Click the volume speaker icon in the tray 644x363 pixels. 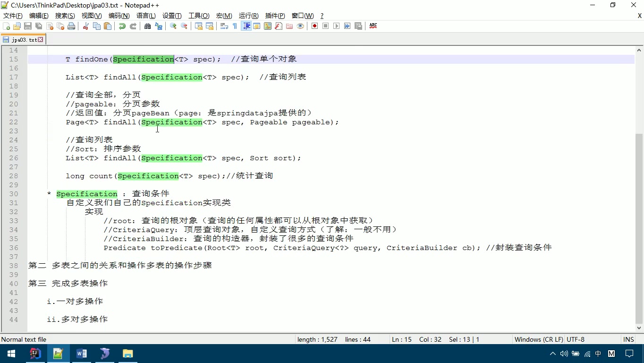tap(564, 354)
